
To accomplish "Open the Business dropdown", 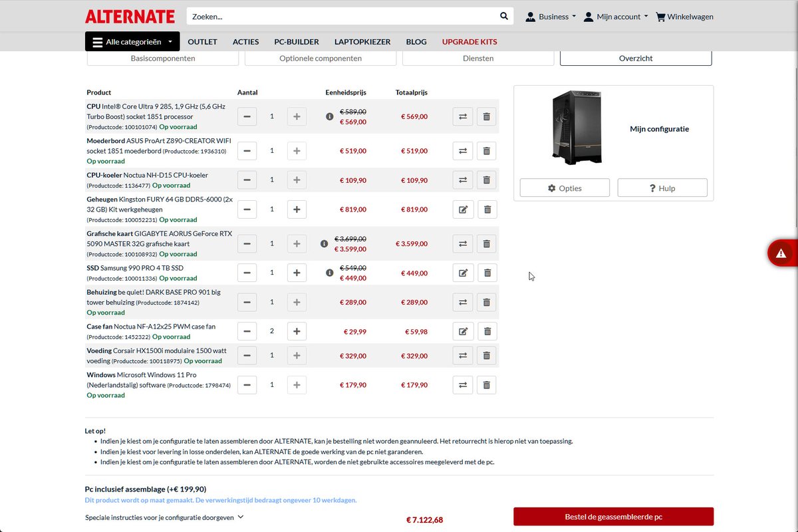I will [x=551, y=17].
